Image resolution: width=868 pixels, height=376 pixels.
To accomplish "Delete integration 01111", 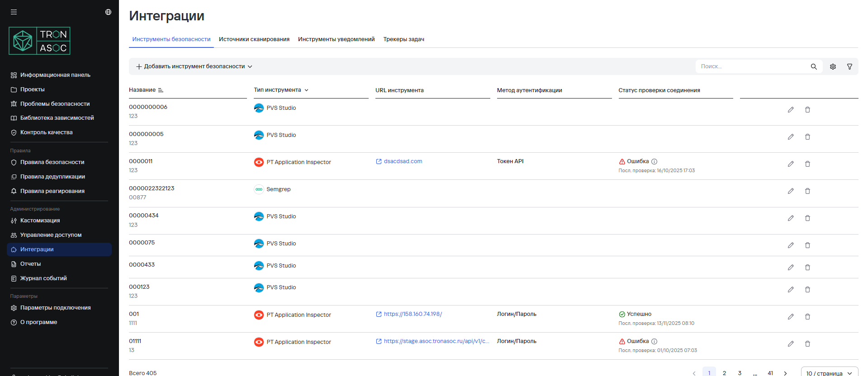I will tap(807, 344).
